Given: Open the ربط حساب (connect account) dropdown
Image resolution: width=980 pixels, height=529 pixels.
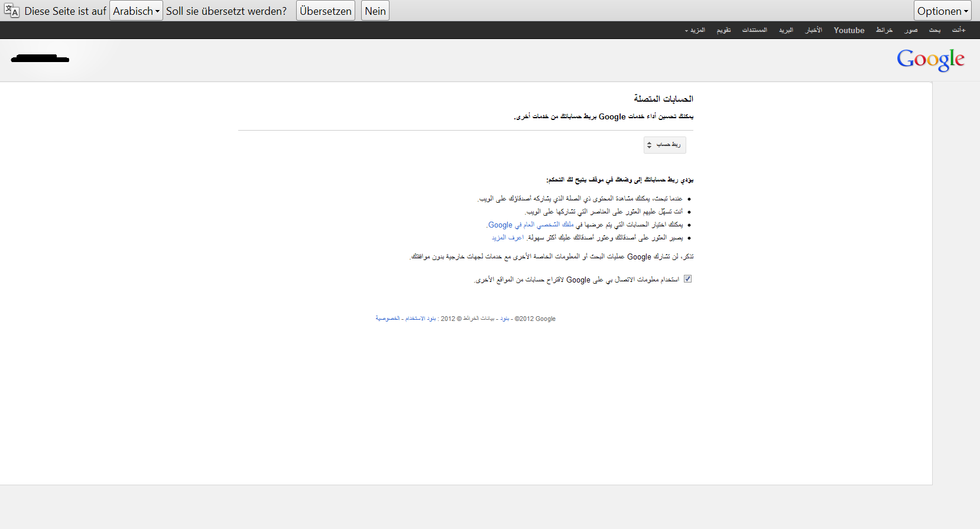Looking at the screenshot, I should [x=665, y=145].
